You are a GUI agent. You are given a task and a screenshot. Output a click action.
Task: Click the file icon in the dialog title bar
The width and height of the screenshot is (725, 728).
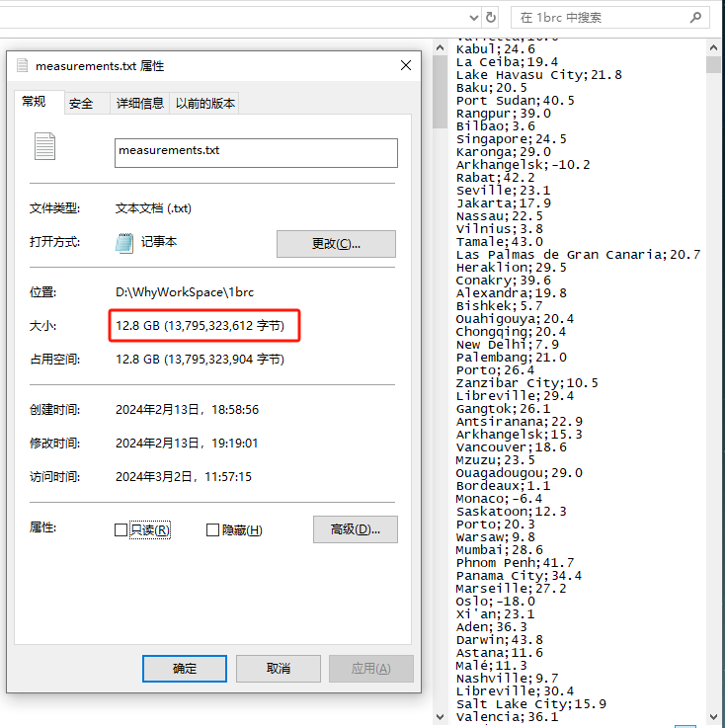click(x=22, y=65)
